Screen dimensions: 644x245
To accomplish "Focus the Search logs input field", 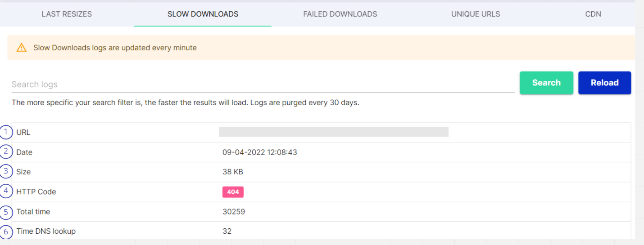I will [263, 85].
